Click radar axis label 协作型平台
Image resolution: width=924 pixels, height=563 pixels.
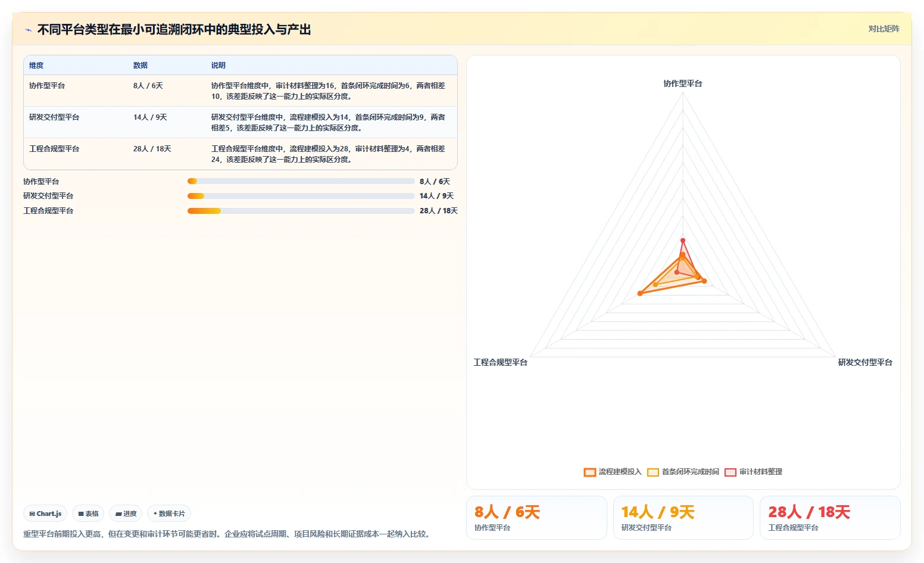click(x=683, y=83)
